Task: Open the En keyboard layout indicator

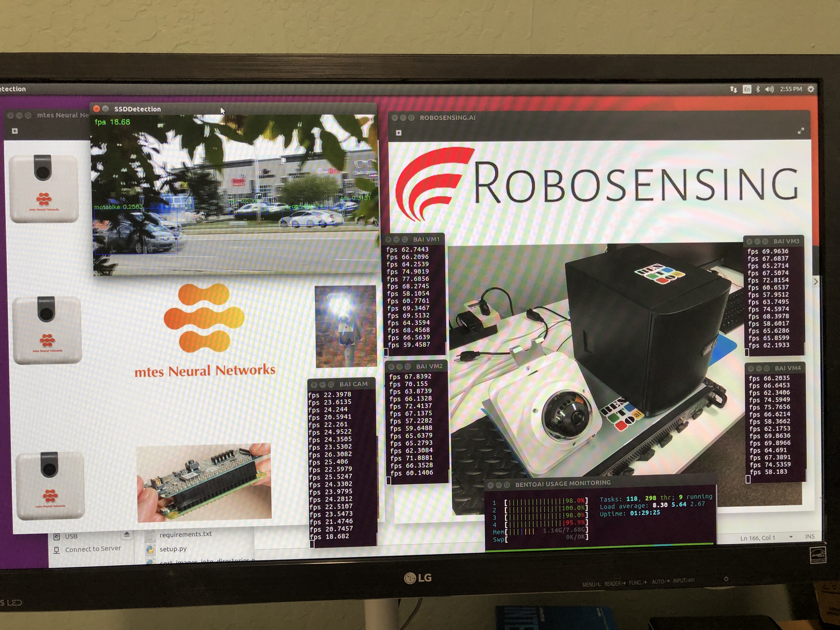Action: [747, 89]
